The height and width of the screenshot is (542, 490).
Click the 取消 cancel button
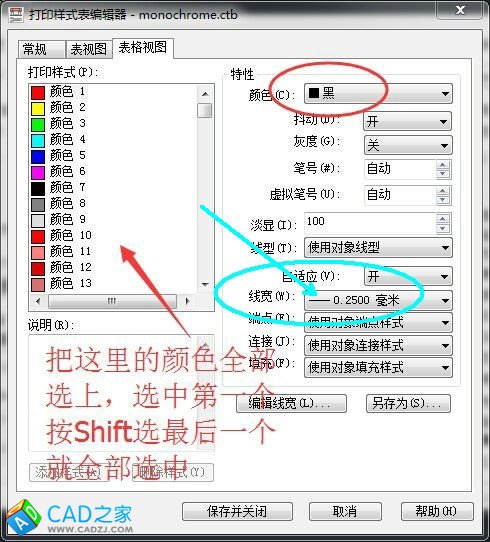tap(345, 511)
